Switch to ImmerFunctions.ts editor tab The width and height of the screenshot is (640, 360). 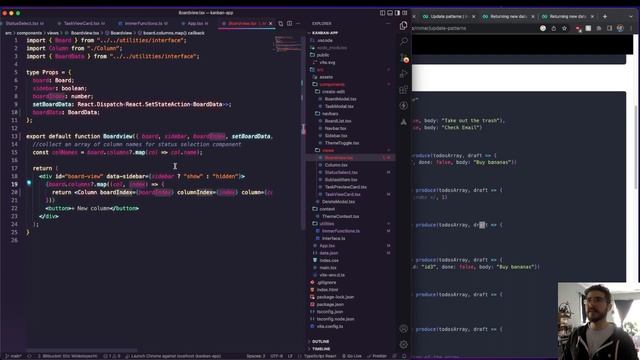click(x=144, y=24)
